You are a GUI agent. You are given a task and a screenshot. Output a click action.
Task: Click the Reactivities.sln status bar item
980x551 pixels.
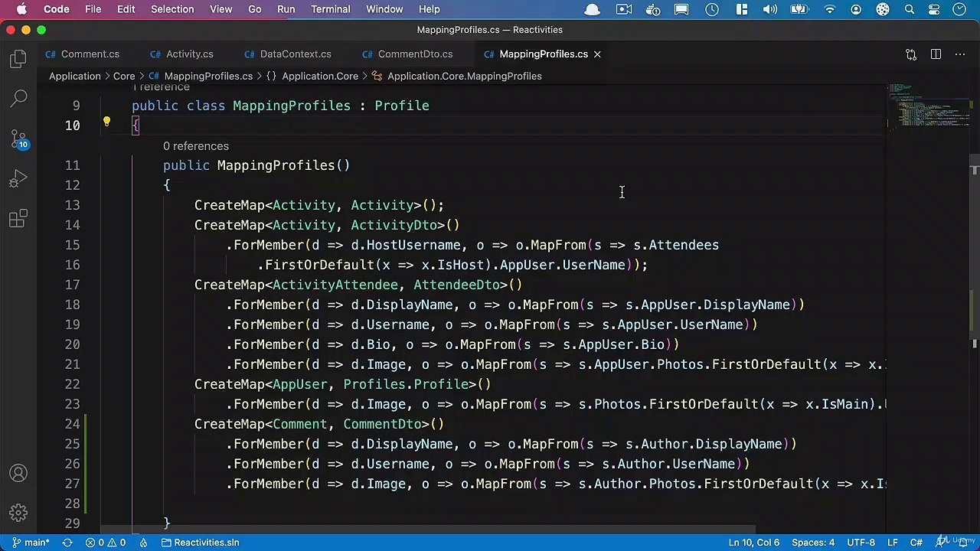[200, 543]
